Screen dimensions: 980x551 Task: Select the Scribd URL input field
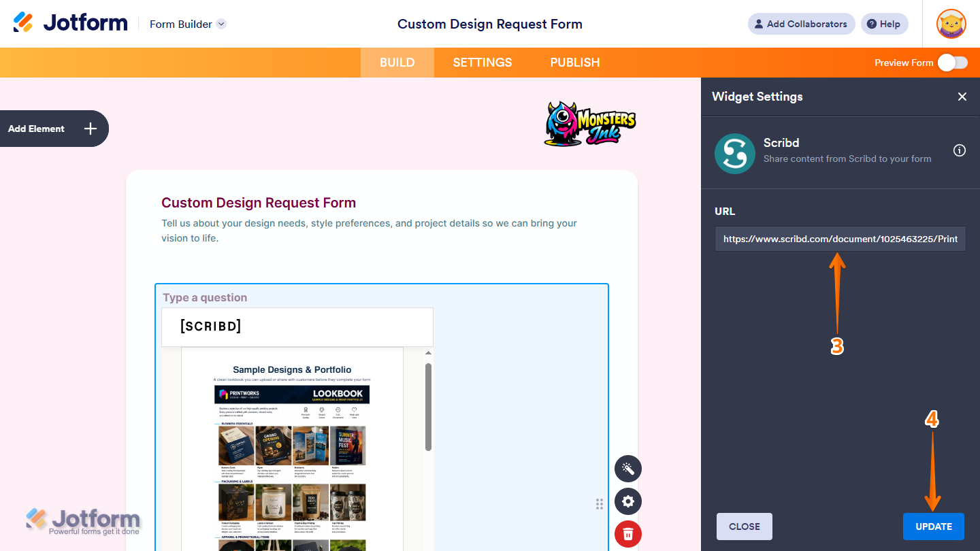click(840, 239)
